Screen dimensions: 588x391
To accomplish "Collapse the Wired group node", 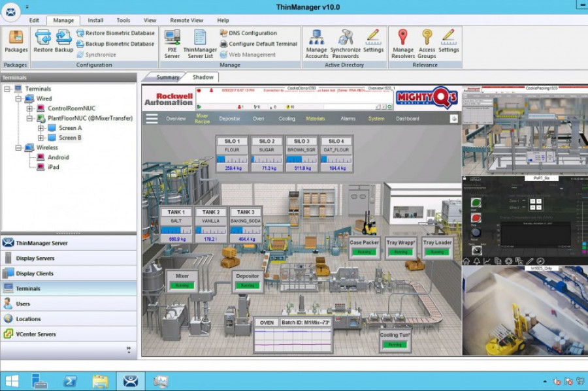I will (18, 99).
